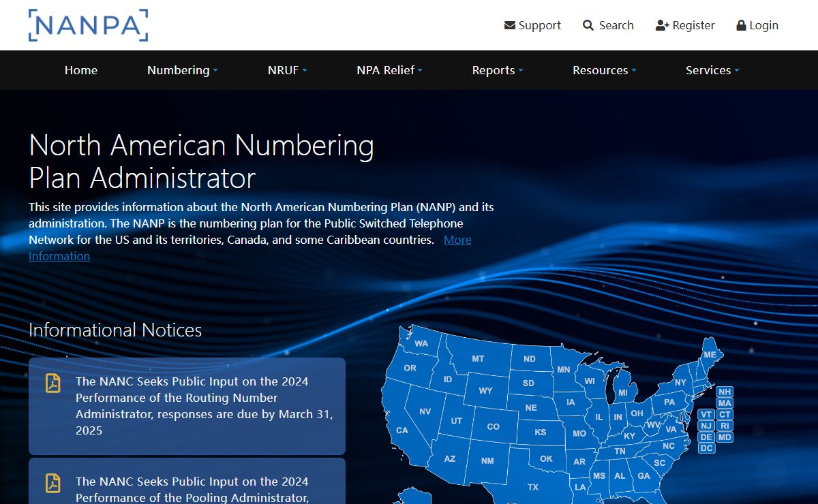
Task: Click PDF icon of Routing Number Administrator notice
Action: pyautogui.click(x=53, y=383)
